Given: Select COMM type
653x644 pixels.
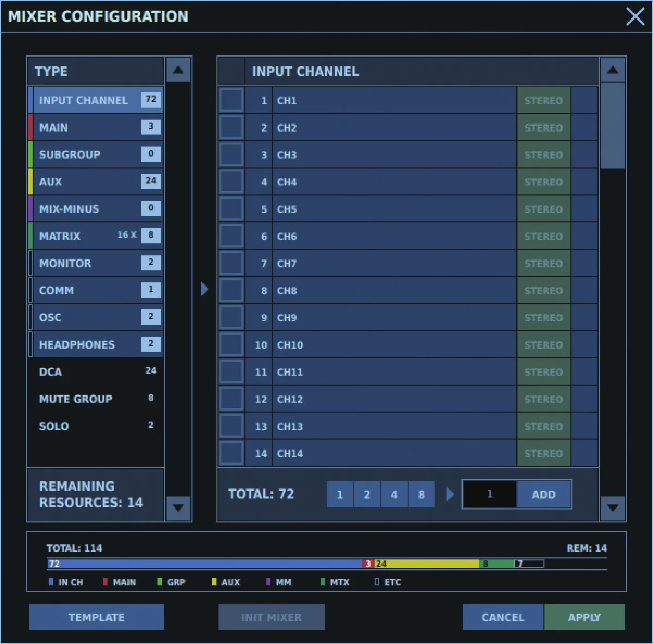Looking at the screenshot, I should point(96,290).
